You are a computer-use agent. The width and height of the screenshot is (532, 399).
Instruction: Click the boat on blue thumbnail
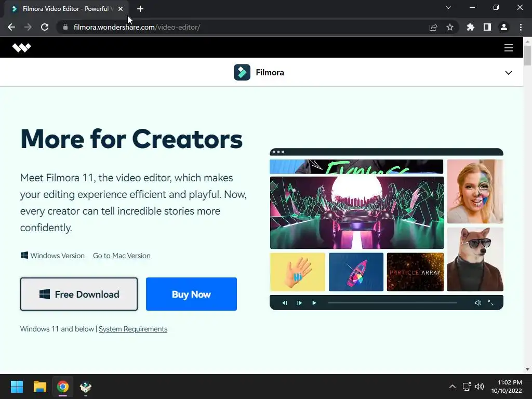click(356, 272)
